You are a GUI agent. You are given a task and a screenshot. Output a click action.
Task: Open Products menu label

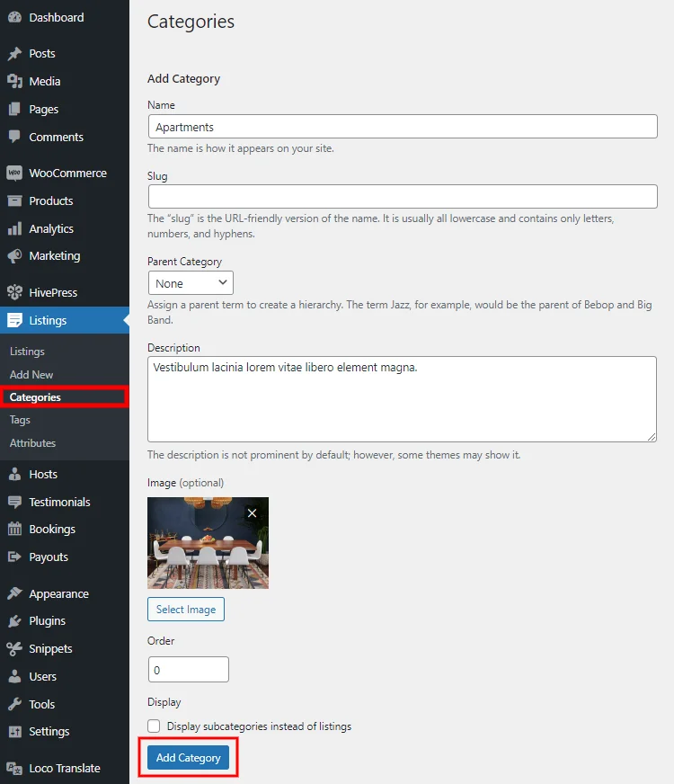[51, 201]
